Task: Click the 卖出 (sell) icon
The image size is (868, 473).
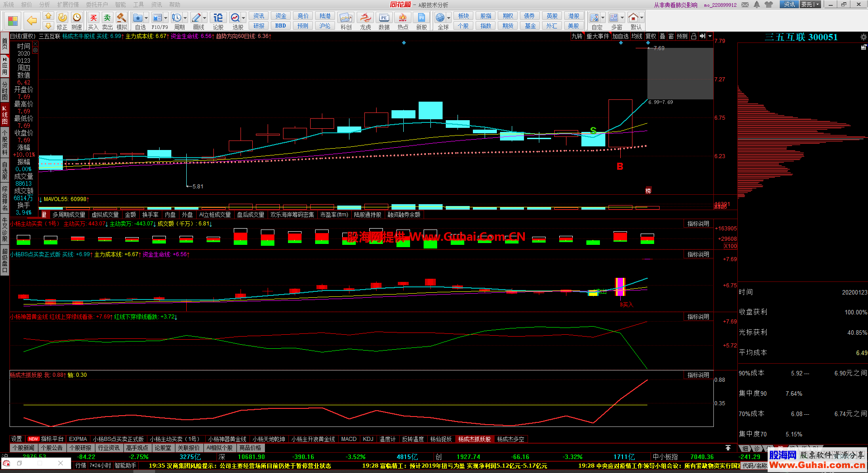Action: pyautogui.click(x=107, y=20)
